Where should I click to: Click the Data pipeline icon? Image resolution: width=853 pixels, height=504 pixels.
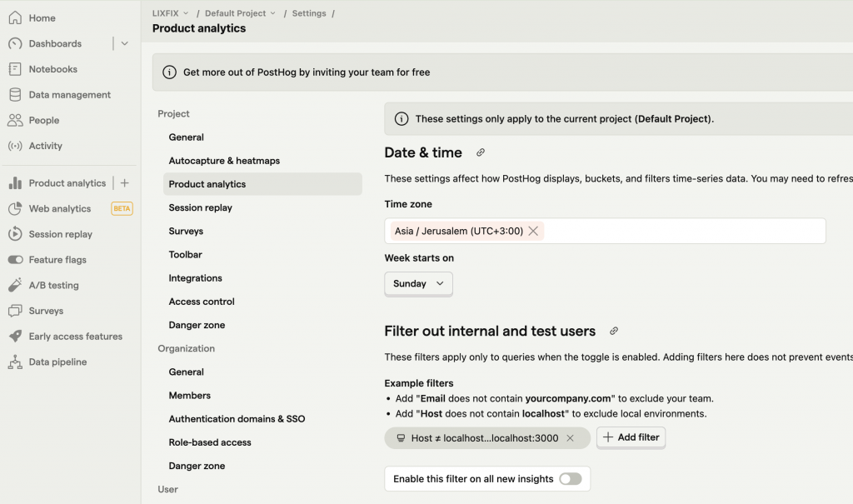(x=15, y=362)
